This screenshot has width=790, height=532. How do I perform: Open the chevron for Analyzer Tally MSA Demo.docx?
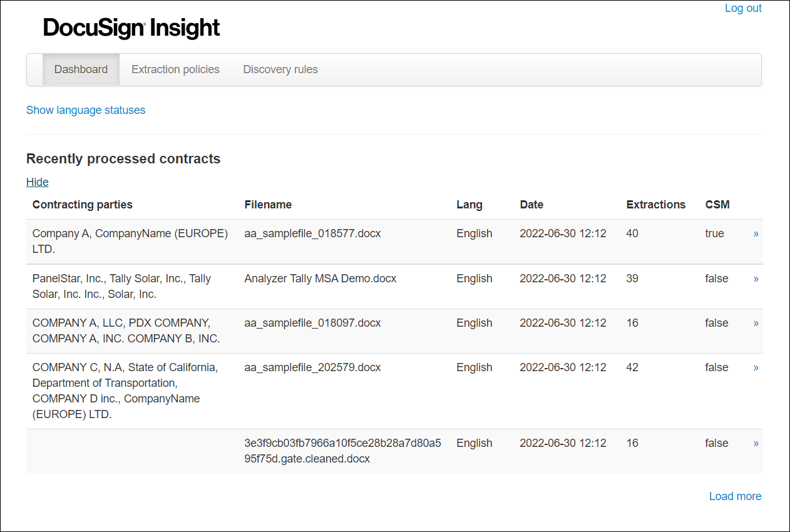[x=756, y=278]
